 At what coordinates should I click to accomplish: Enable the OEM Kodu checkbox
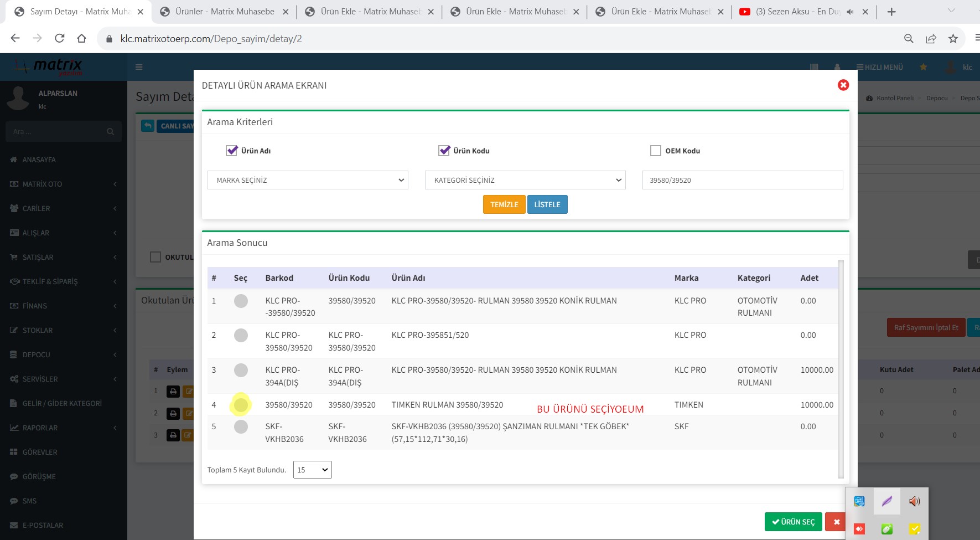point(656,151)
